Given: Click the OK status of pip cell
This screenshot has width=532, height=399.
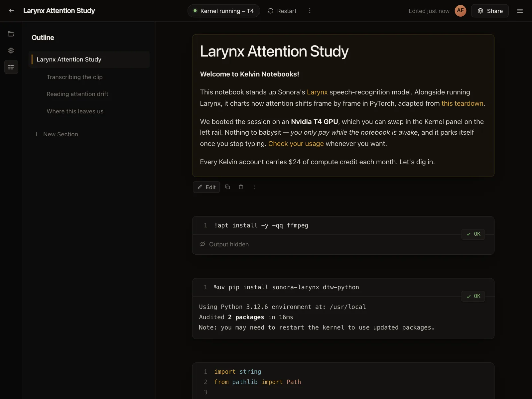Looking at the screenshot, I should tap(473, 296).
